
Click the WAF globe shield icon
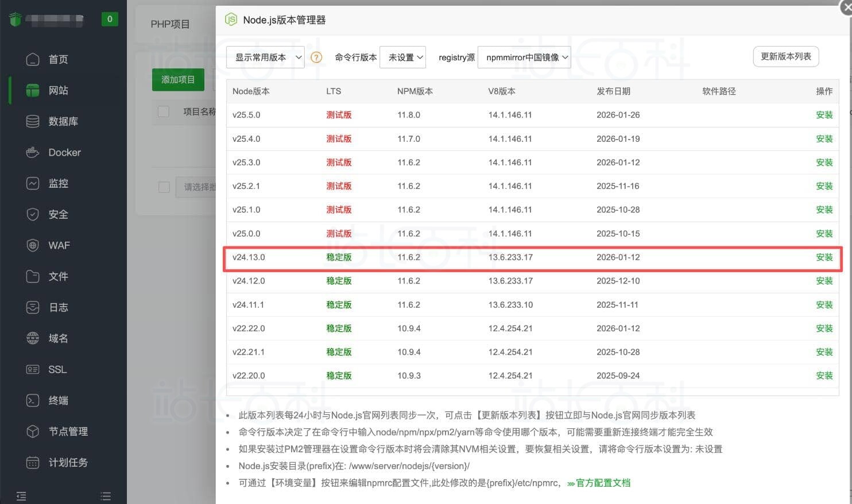(33, 245)
